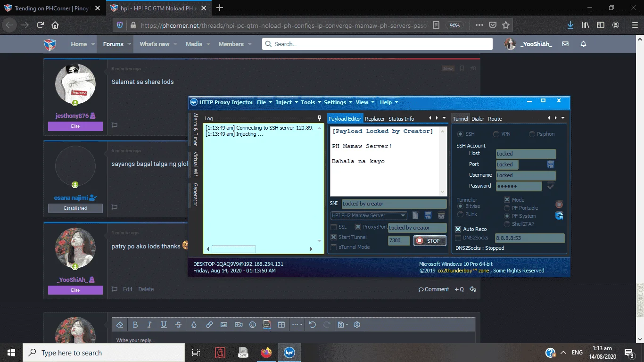The image size is (644, 362).
Task: Click new payload file icon in HPI
Action: pyautogui.click(x=416, y=215)
